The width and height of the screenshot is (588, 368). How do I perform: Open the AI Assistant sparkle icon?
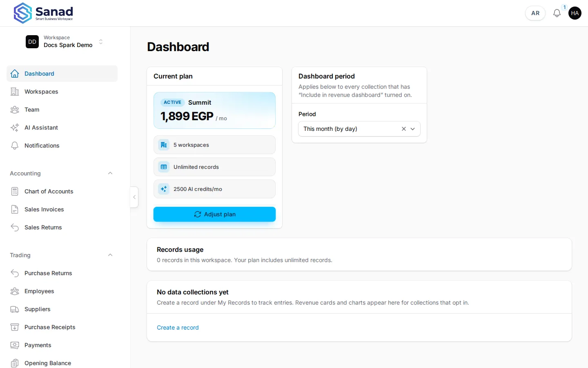point(15,128)
